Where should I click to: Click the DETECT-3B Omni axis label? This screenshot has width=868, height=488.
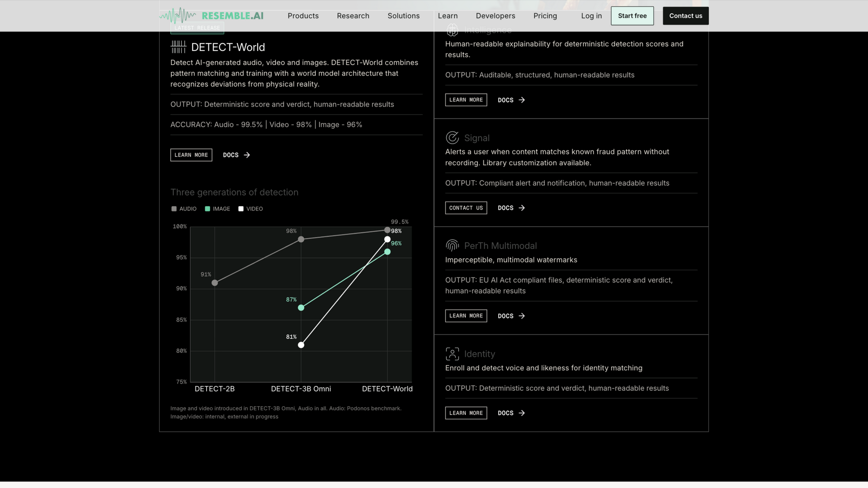[x=301, y=389]
